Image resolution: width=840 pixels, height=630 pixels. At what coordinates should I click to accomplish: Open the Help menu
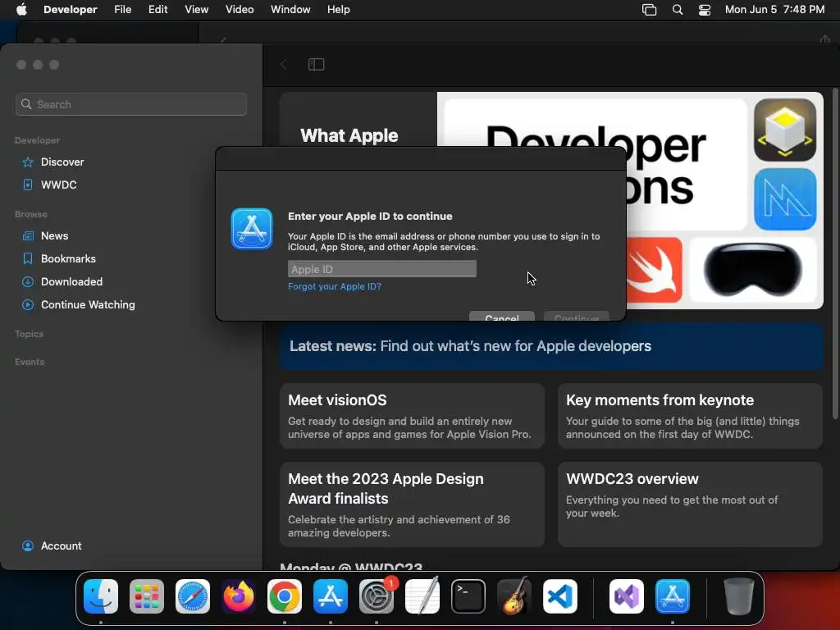click(x=339, y=10)
